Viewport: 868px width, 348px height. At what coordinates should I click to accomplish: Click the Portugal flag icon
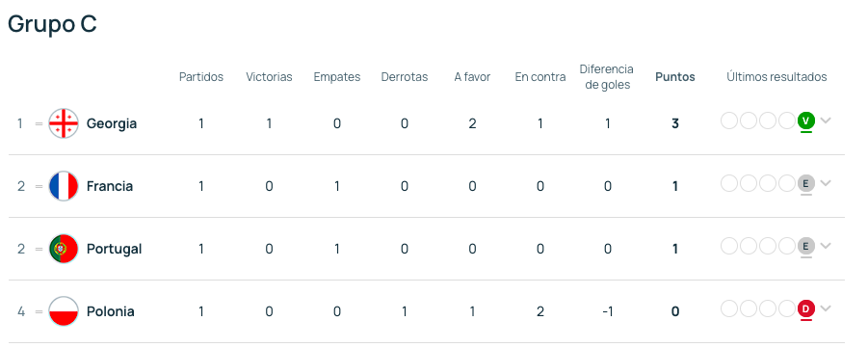(64, 249)
